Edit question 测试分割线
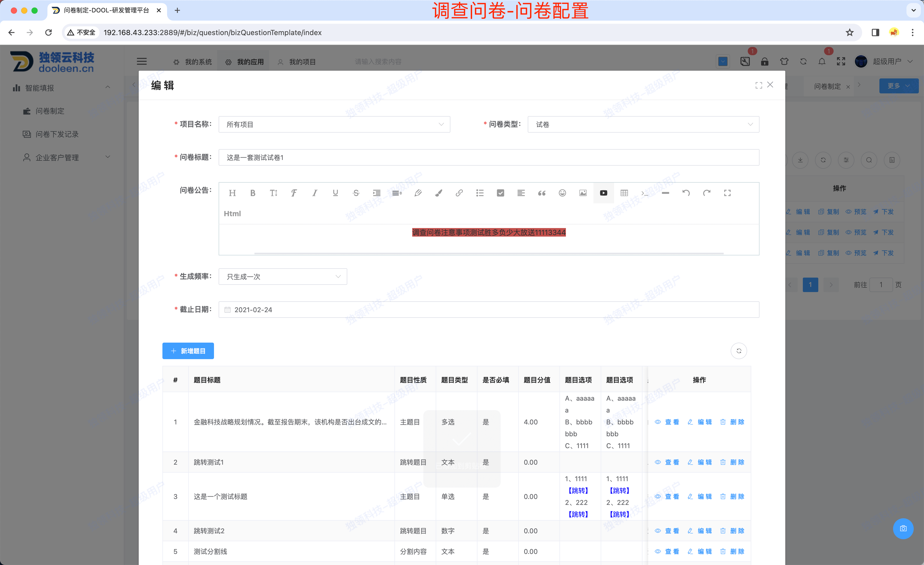 click(x=699, y=552)
